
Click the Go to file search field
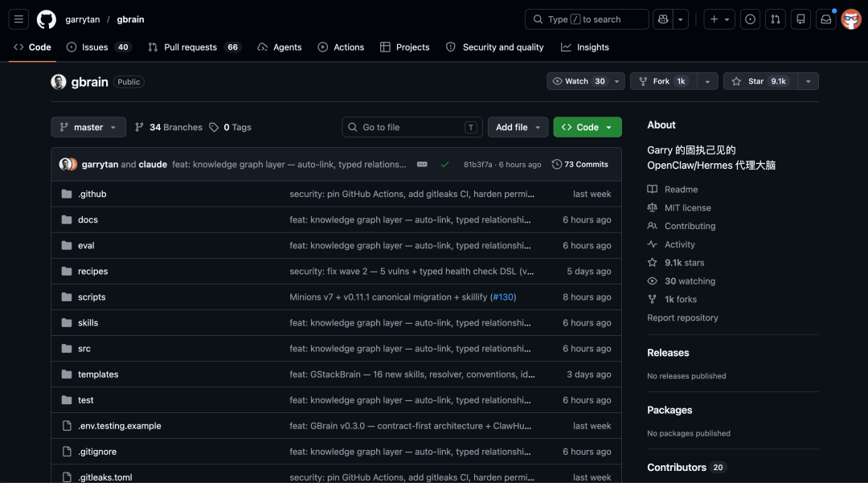(x=411, y=127)
